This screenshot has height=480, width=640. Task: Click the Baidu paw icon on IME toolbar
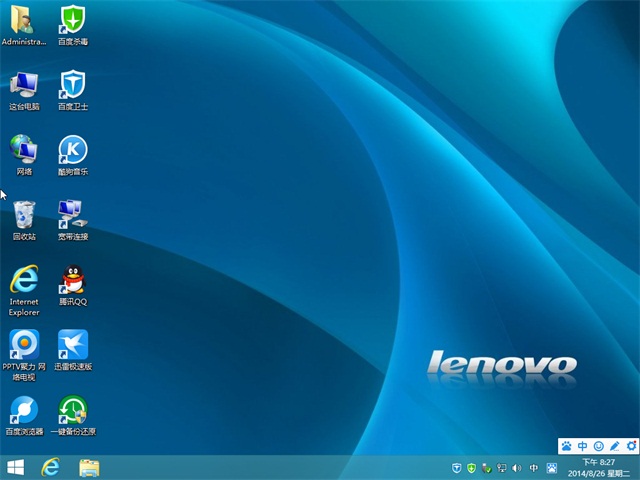coord(566,445)
